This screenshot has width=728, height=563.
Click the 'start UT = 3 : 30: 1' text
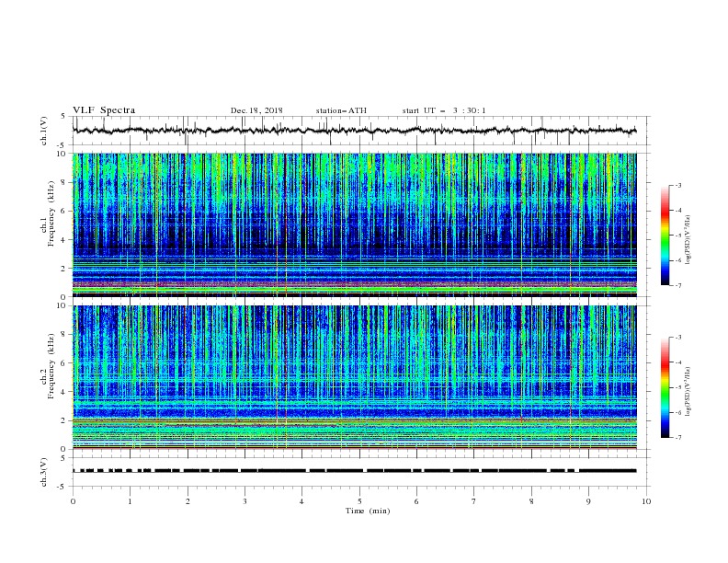pyautogui.click(x=444, y=110)
